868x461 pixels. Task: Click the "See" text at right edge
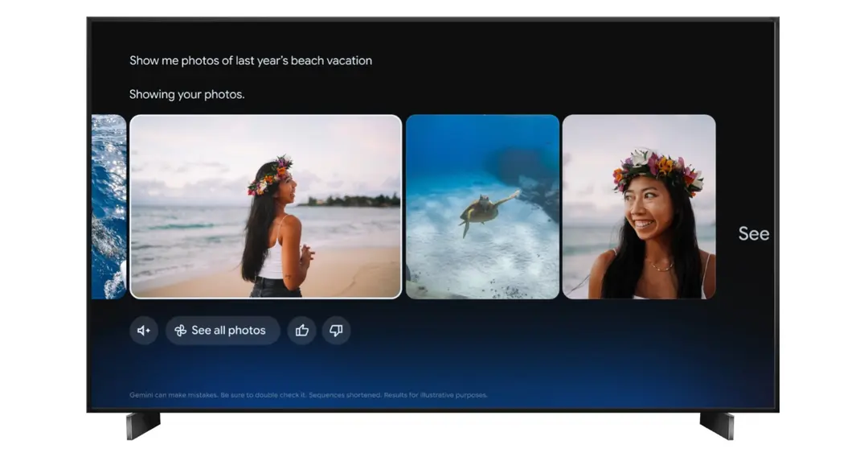753,233
